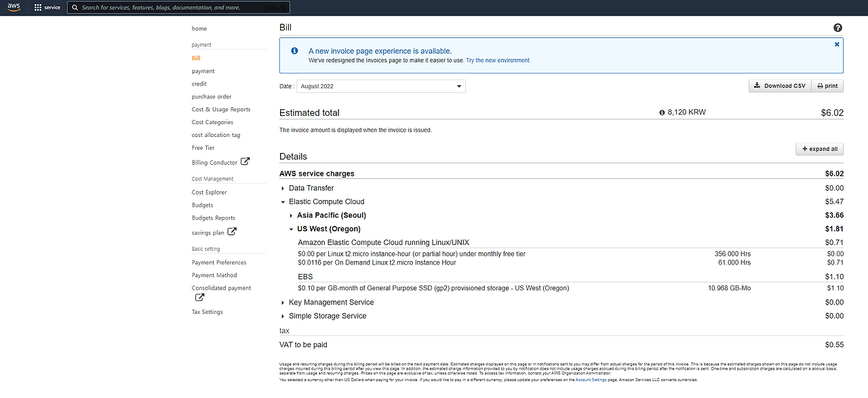Image resolution: width=868 pixels, height=398 pixels.
Task: Collapse US West (Oregon) charges
Action: (x=291, y=229)
